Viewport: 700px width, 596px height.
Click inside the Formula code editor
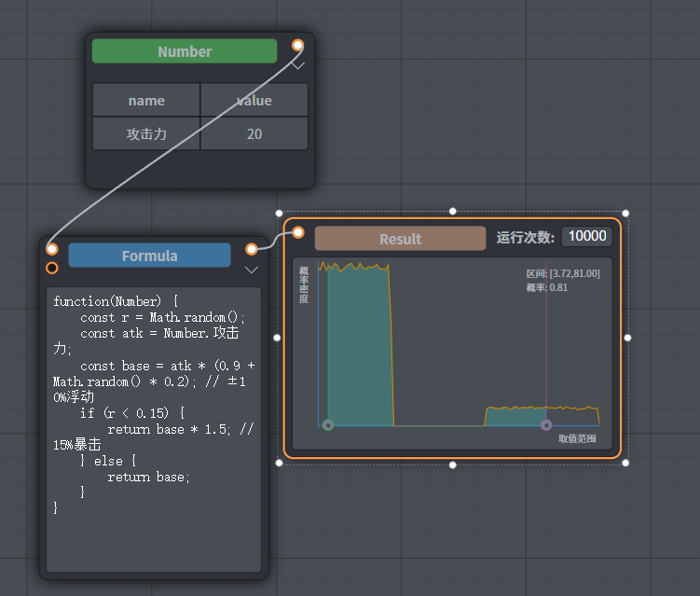[x=154, y=429]
